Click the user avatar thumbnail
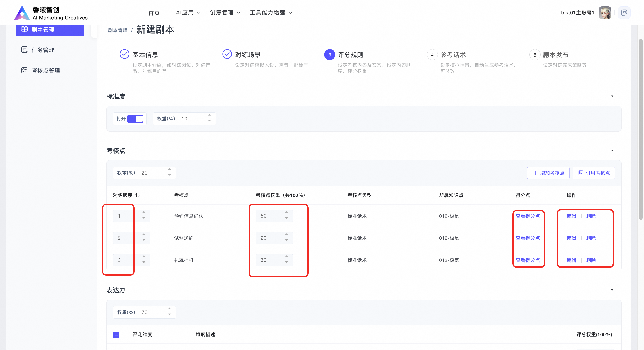The image size is (644, 350). tap(605, 13)
